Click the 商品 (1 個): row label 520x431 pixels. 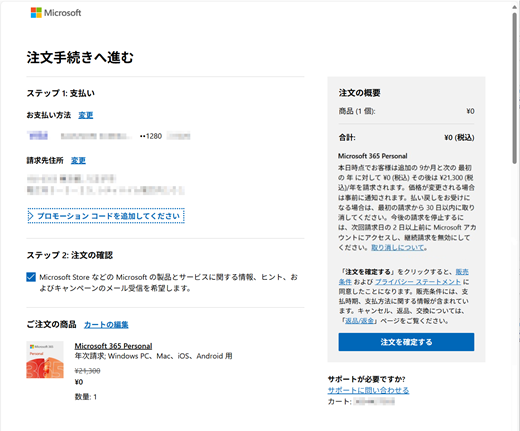[357, 111]
